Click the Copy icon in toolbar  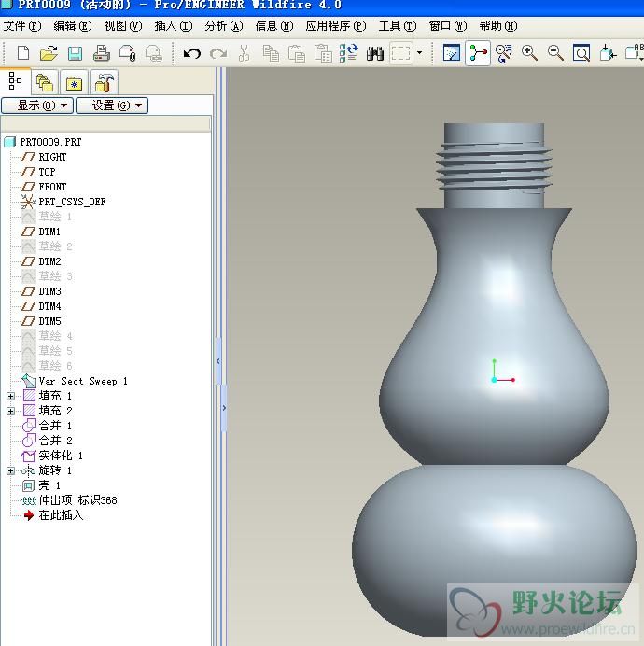[x=271, y=53]
